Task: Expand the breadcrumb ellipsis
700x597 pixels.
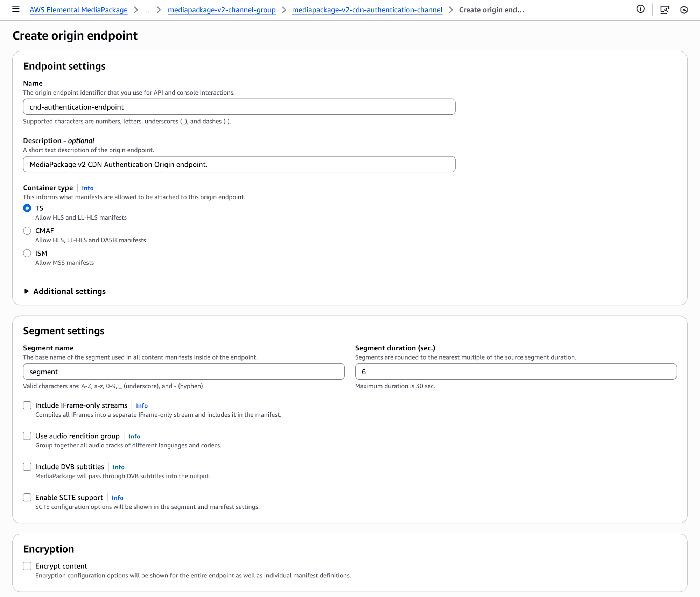Action: (147, 10)
